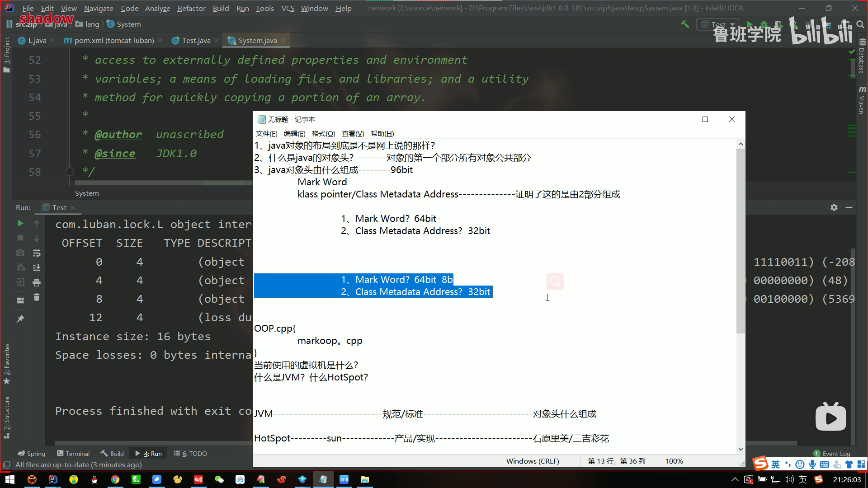Open the Notepad 格式(O) menu
Image resolution: width=868 pixels, height=488 pixels.
click(323, 134)
